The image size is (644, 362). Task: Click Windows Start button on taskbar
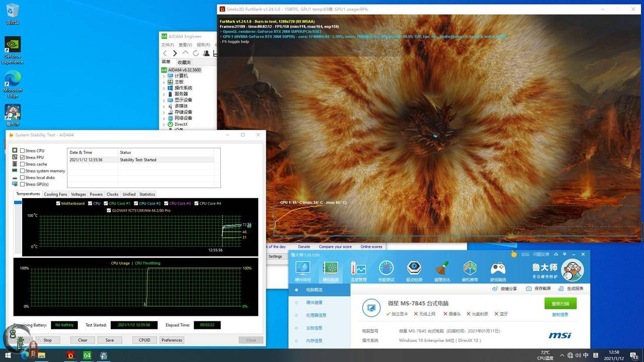pos(8,355)
